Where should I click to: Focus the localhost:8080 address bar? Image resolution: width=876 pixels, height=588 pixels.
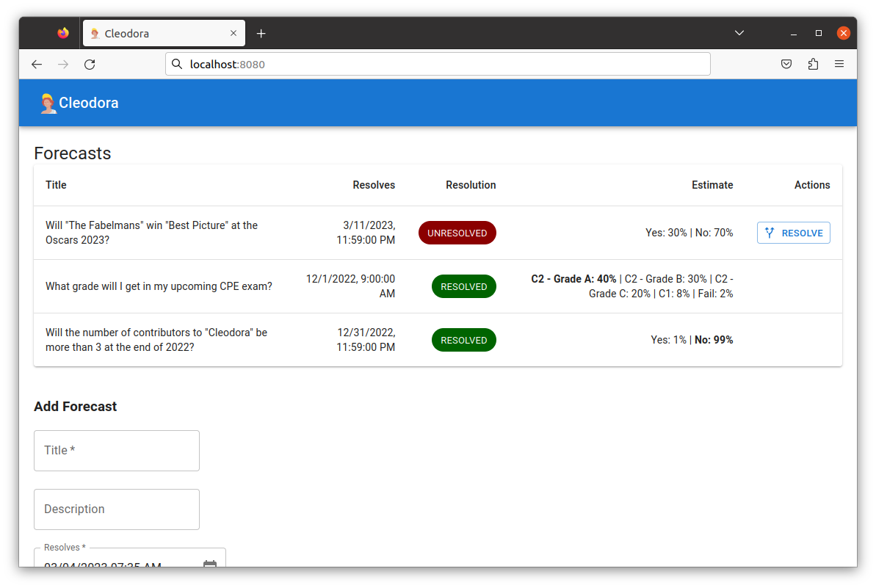[x=438, y=64]
